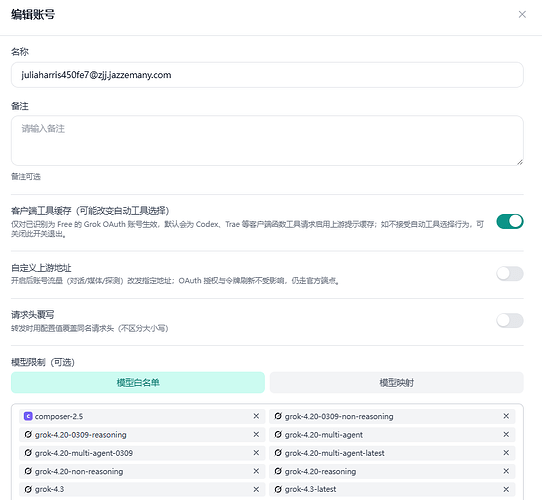Click the composer-2.5 purple model icon
Viewport: 542px width, 500px height.
(28, 416)
